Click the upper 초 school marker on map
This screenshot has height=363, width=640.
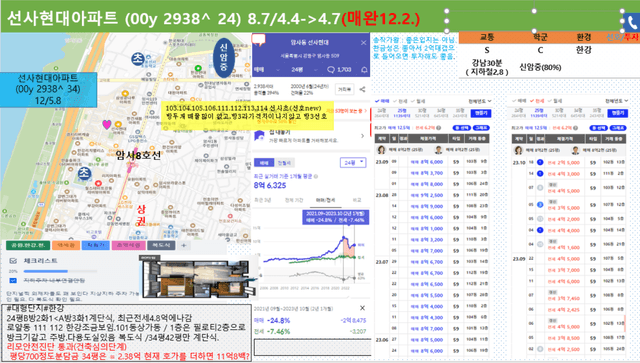(138, 59)
